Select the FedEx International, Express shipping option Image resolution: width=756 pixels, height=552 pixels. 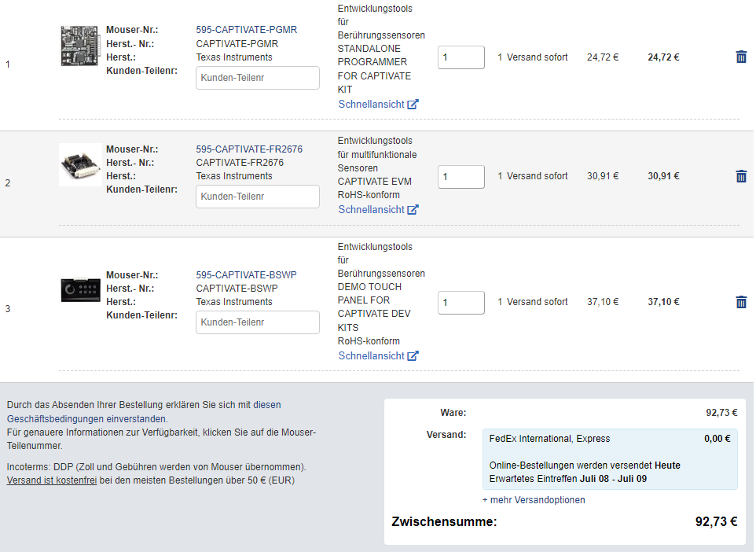point(610,459)
